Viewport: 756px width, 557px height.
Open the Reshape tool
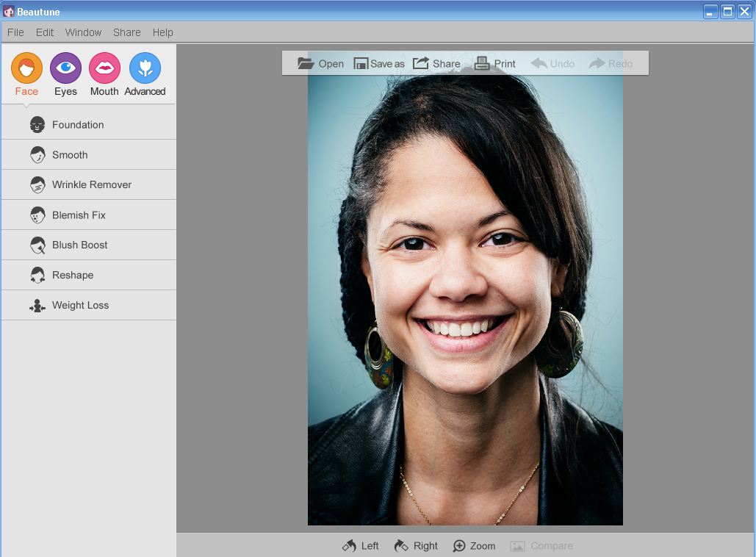pyautogui.click(x=73, y=275)
